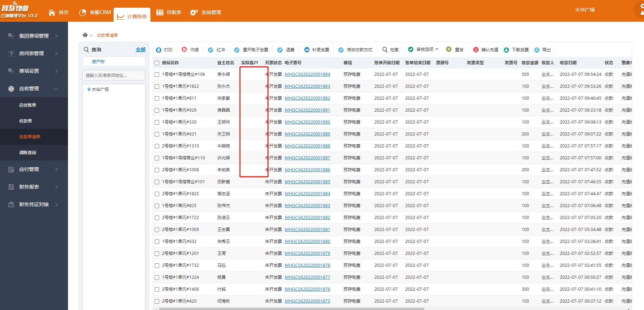Check the row for 1号楼#1号楼商业#108
This screenshot has width=644, height=310.
[x=157, y=75]
